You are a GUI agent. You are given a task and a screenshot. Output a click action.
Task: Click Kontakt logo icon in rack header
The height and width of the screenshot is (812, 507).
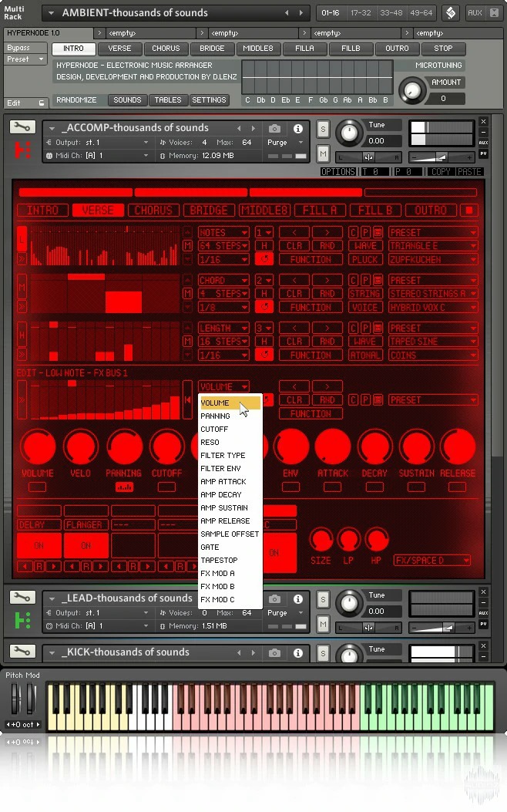451,13
